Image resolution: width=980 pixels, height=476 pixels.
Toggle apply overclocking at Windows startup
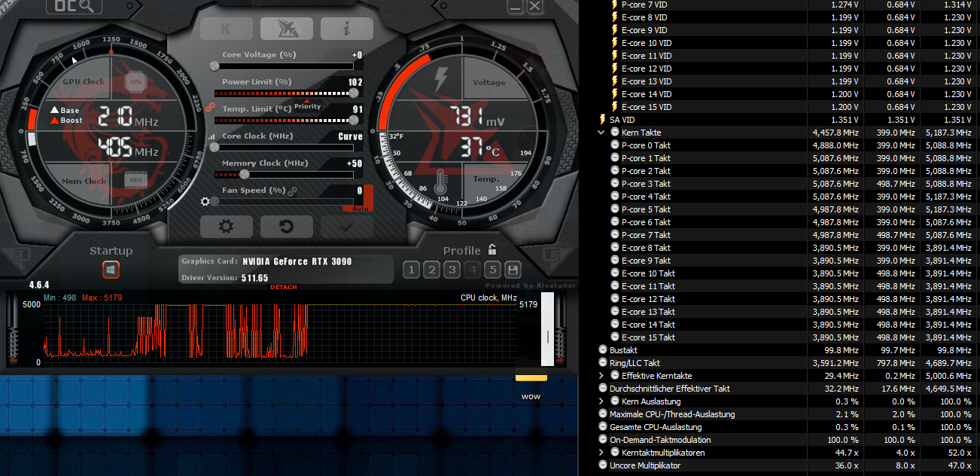[111, 269]
